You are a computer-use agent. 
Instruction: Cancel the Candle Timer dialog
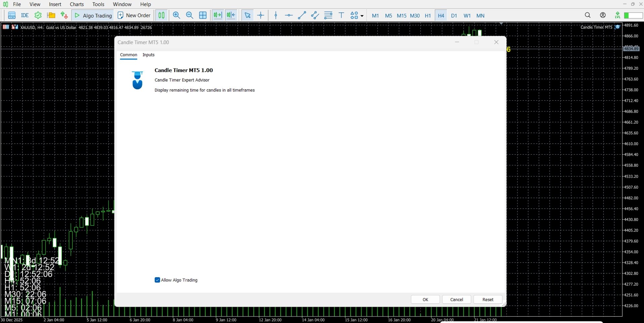(457, 299)
